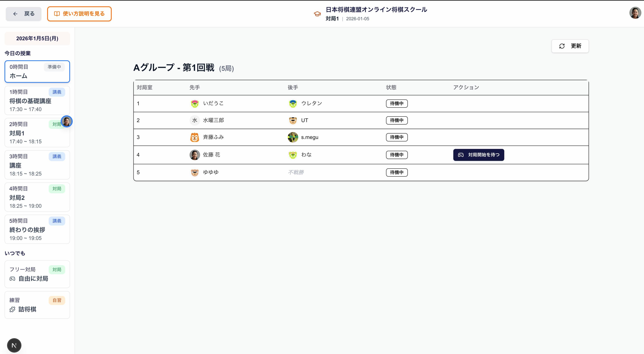
Task: Switch to the 対局2 session card
Action: click(37, 197)
